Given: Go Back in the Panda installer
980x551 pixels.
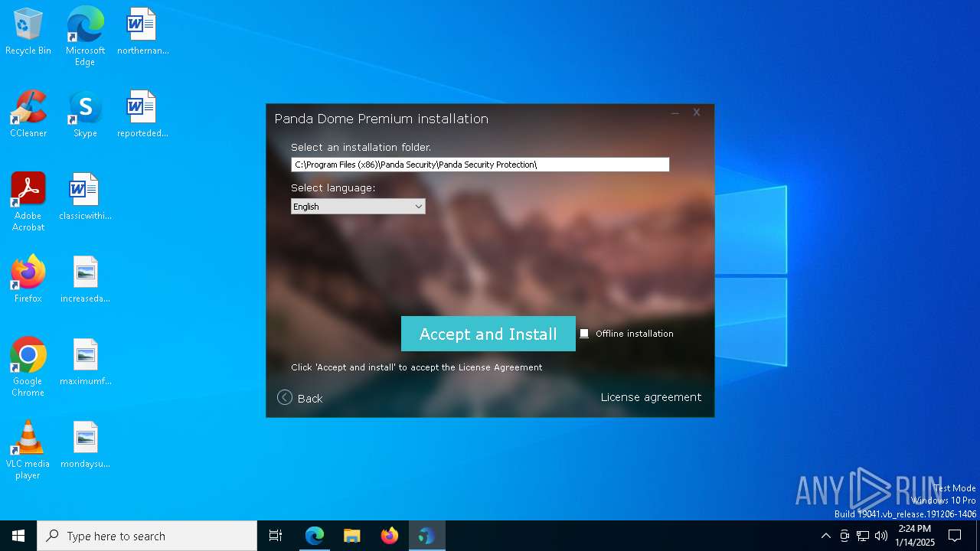Looking at the screenshot, I should [x=300, y=398].
